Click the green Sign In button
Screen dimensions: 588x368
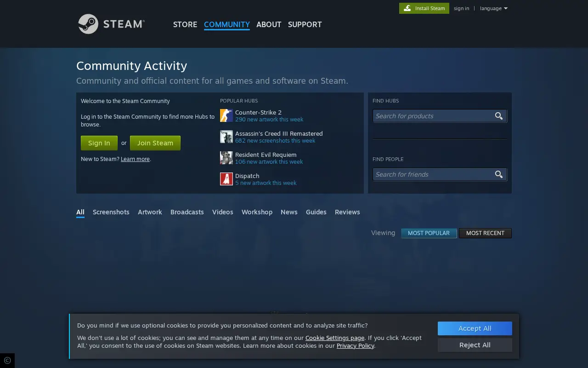[99, 143]
